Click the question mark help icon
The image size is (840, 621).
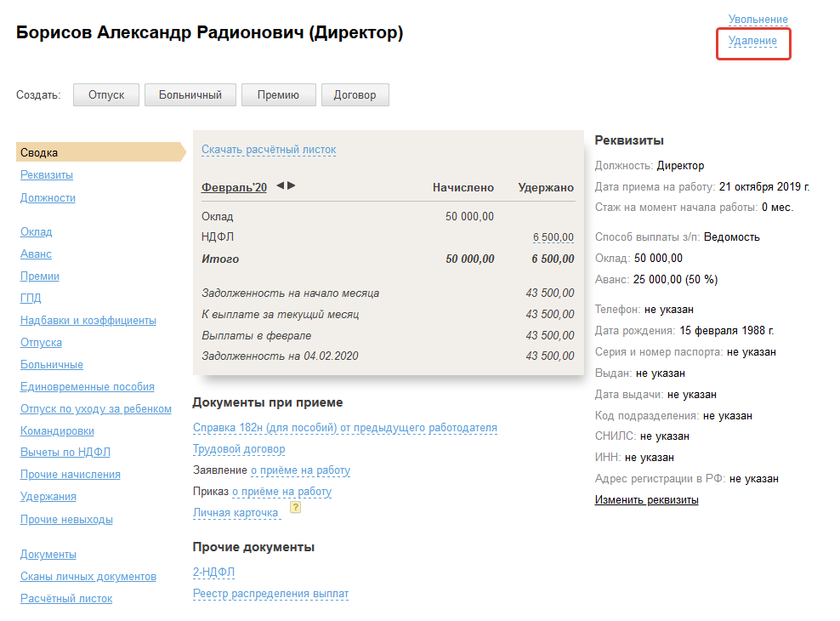[x=296, y=508]
